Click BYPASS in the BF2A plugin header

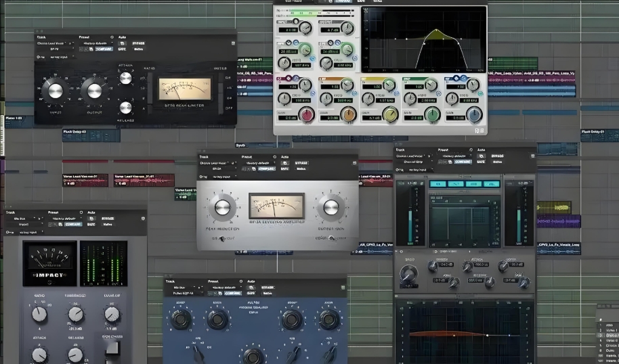301,163
